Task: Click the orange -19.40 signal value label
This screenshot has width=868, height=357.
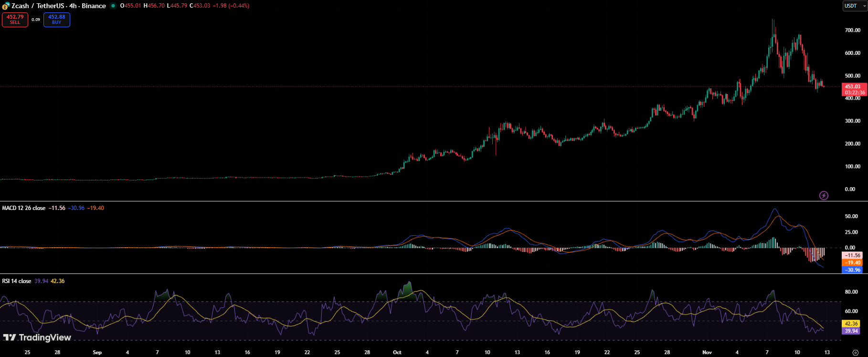Action: [852, 262]
